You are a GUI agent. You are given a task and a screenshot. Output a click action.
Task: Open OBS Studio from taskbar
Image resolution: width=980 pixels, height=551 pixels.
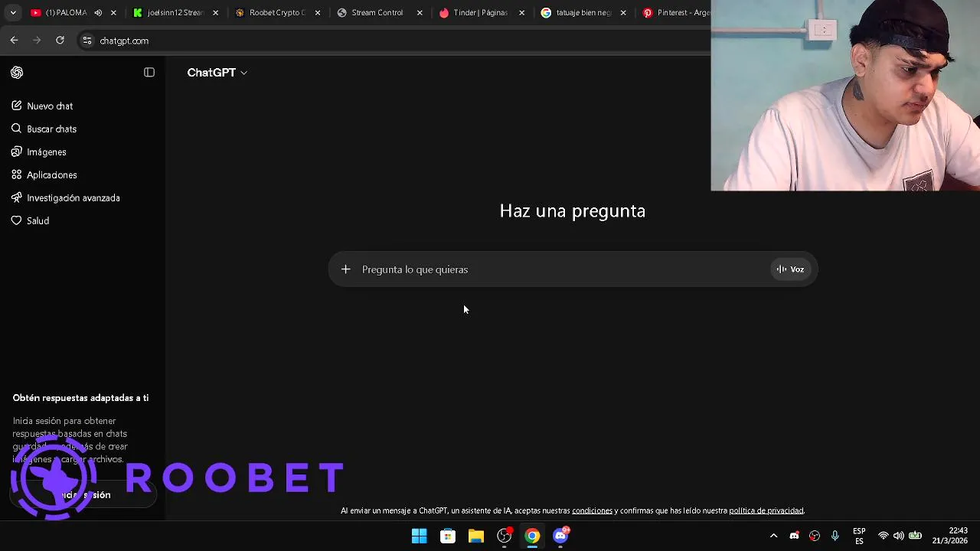(x=504, y=536)
